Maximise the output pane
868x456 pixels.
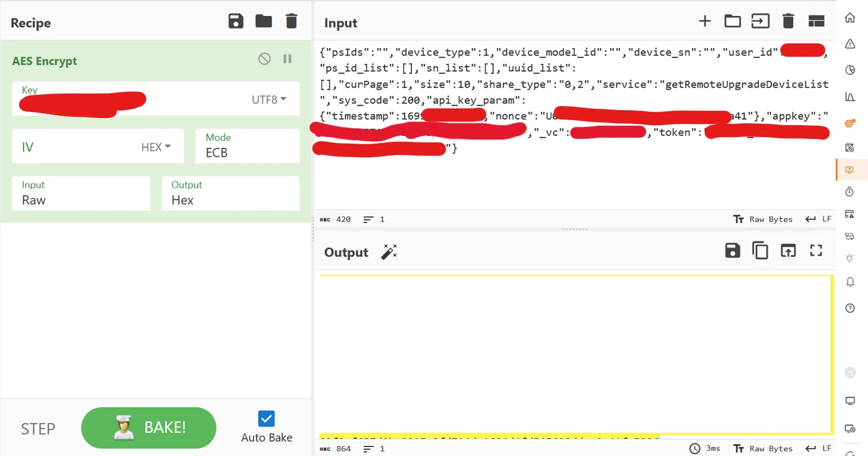point(816,251)
